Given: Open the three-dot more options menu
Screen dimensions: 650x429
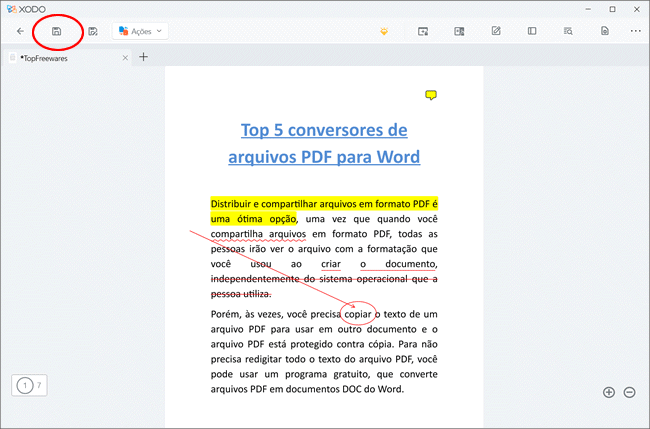Looking at the screenshot, I should click(x=635, y=31).
